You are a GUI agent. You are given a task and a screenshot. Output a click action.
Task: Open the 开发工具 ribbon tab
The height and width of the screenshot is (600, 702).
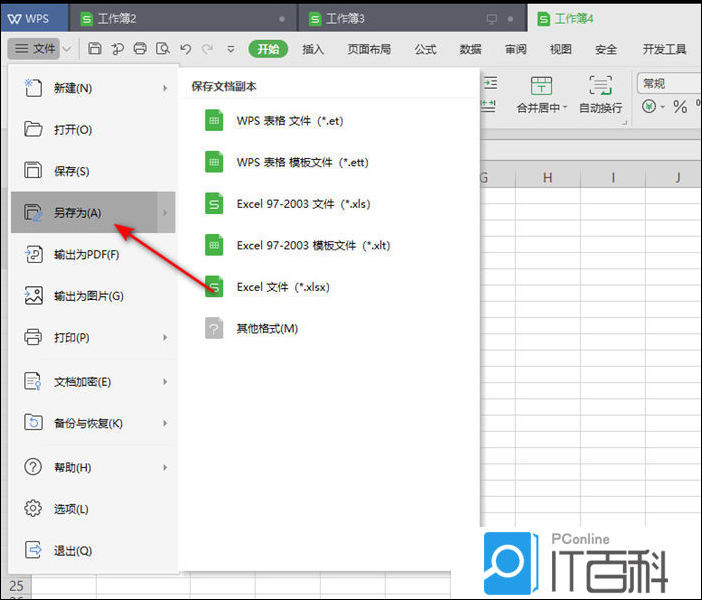click(x=664, y=49)
